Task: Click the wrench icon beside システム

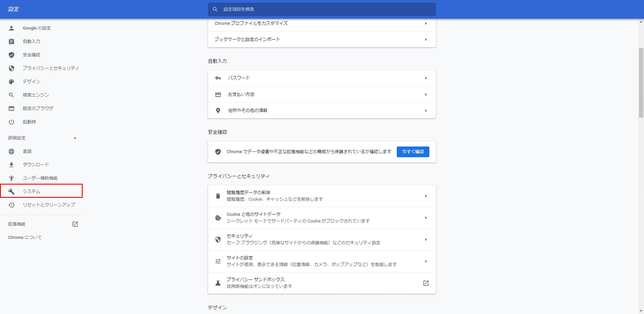Action: point(11,192)
